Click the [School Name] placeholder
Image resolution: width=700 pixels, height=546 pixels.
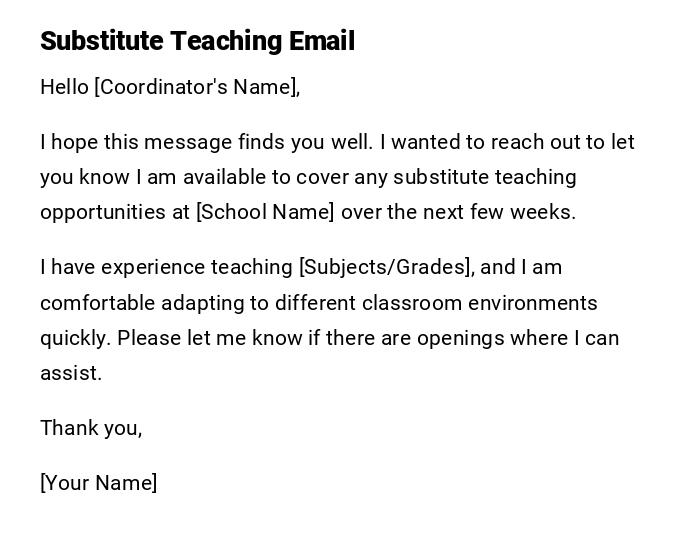[266, 212]
